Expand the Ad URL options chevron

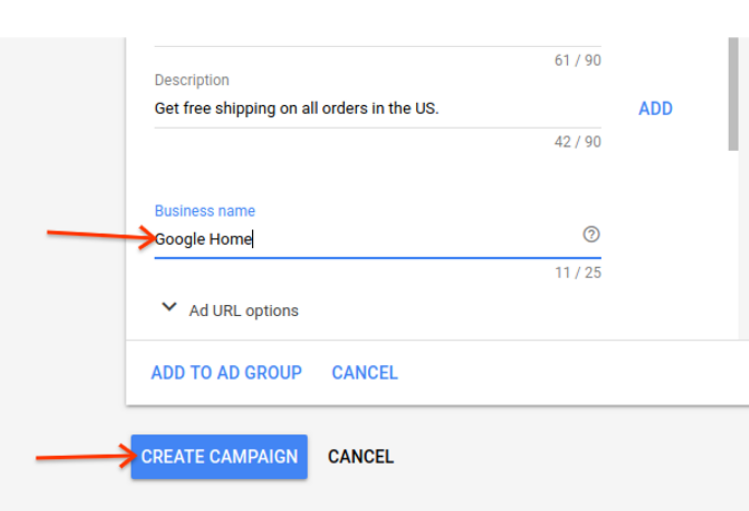coord(169,309)
